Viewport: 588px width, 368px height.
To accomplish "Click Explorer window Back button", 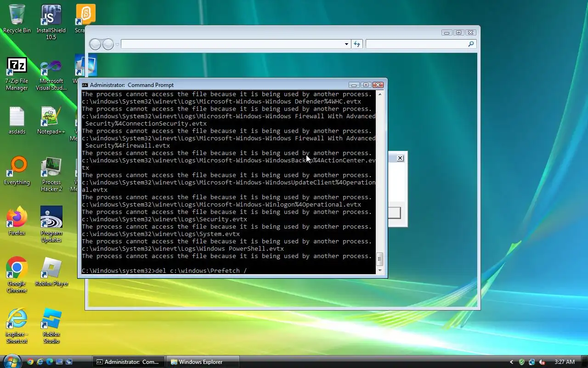I will [x=95, y=44].
